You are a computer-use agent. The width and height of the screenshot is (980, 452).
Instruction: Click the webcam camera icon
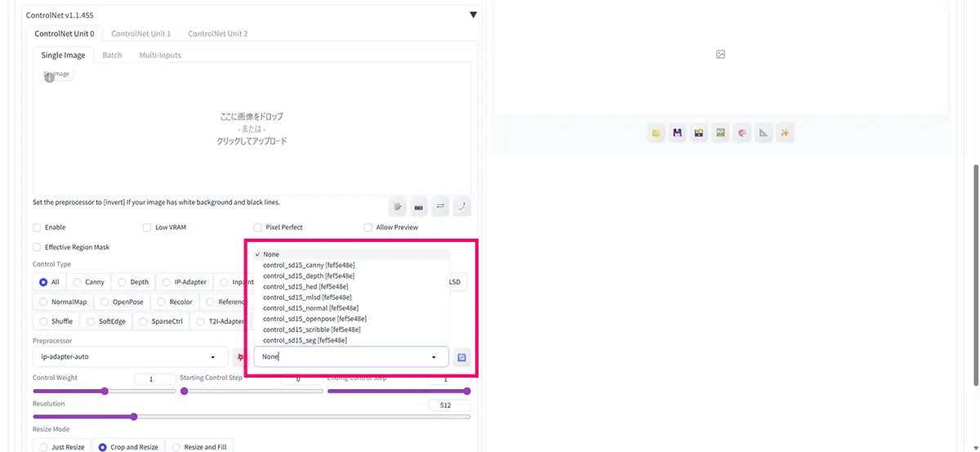point(419,207)
